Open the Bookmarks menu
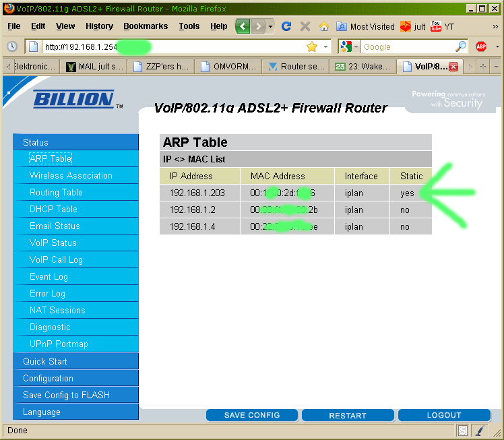The height and width of the screenshot is (440, 504). click(146, 26)
